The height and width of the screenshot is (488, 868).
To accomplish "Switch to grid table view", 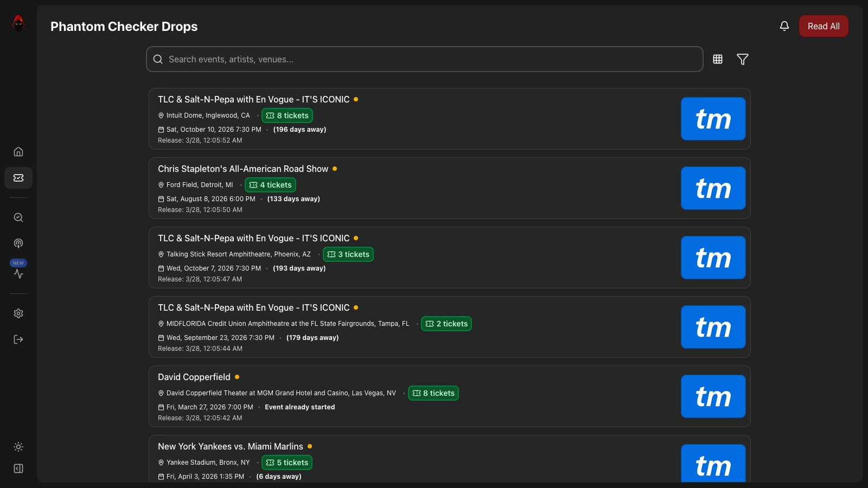I will tap(718, 59).
